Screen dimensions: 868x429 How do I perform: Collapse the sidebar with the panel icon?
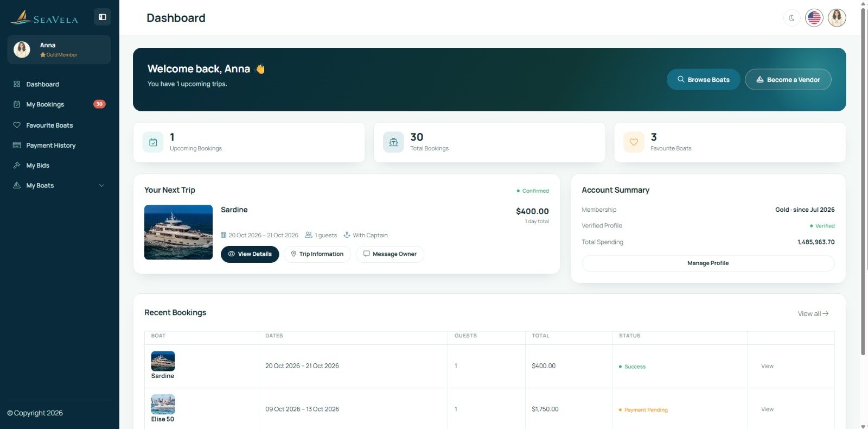(x=102, y=17)
